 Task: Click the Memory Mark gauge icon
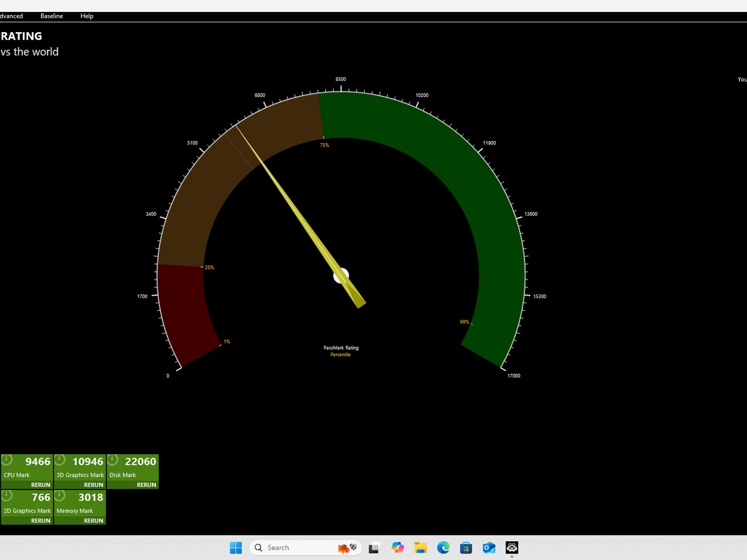[60, 496]
